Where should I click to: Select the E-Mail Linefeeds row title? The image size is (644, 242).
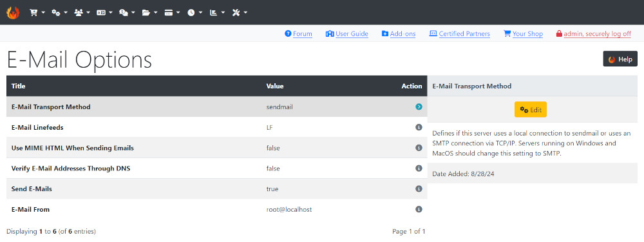coord(37,128)
